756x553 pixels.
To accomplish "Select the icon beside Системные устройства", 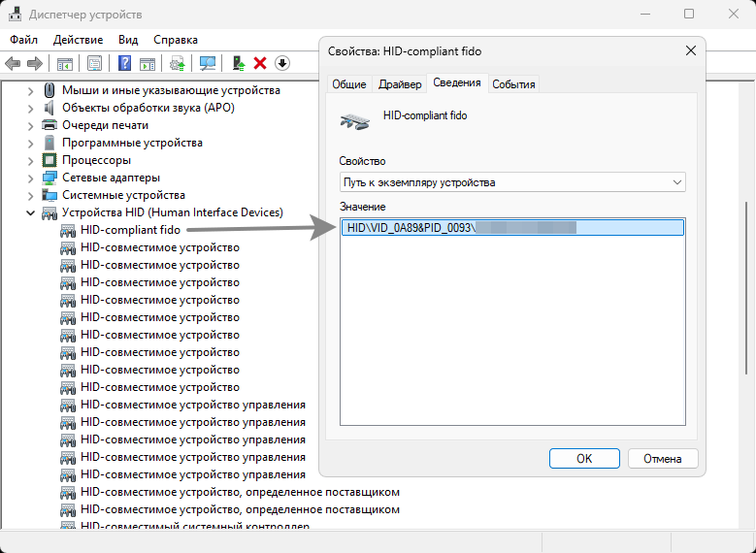I will (x=49, y=195).
